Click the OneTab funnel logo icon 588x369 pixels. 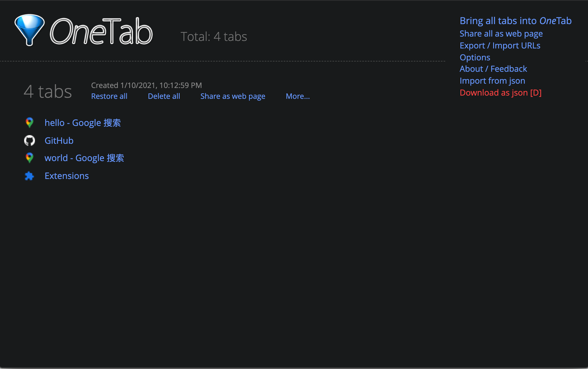tap(30, 30)
